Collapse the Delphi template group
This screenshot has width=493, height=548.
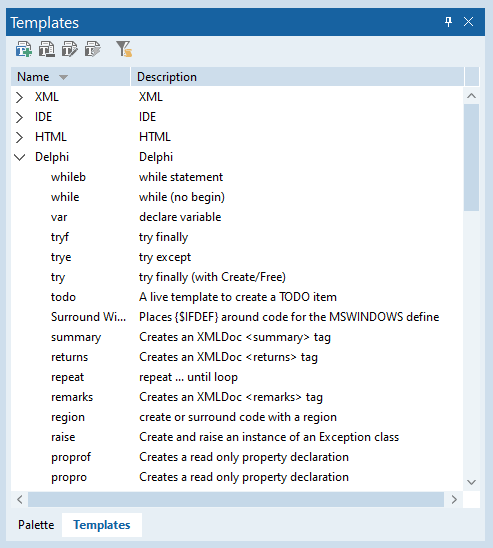click(x=20, y=157)
